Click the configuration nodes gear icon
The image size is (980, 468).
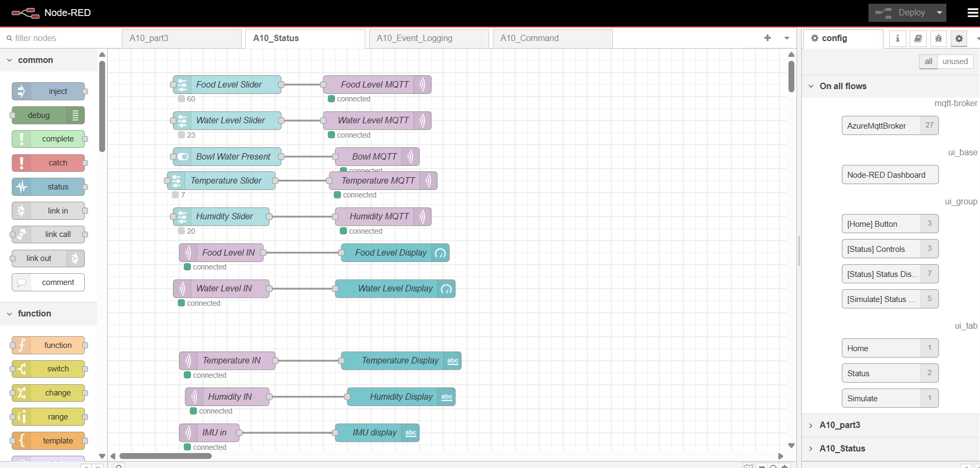(959, 38)
